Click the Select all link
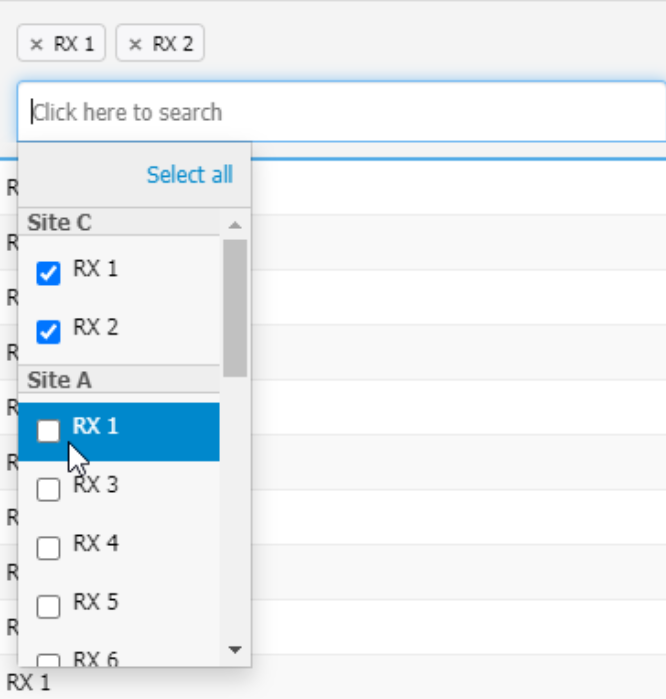The image size is (666, 699). pyautogui.click(x=189, y=175)
